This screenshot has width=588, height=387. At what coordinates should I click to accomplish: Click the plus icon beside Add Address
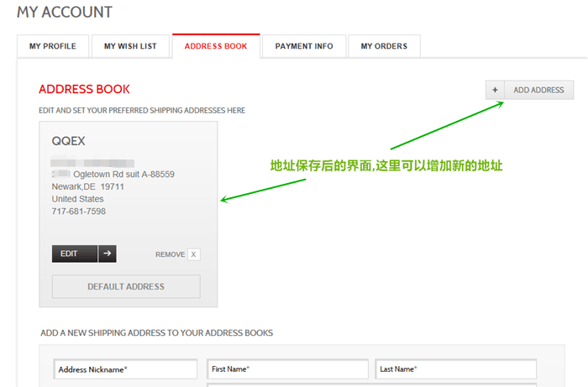pyautogui.click(x=495, y=90)
